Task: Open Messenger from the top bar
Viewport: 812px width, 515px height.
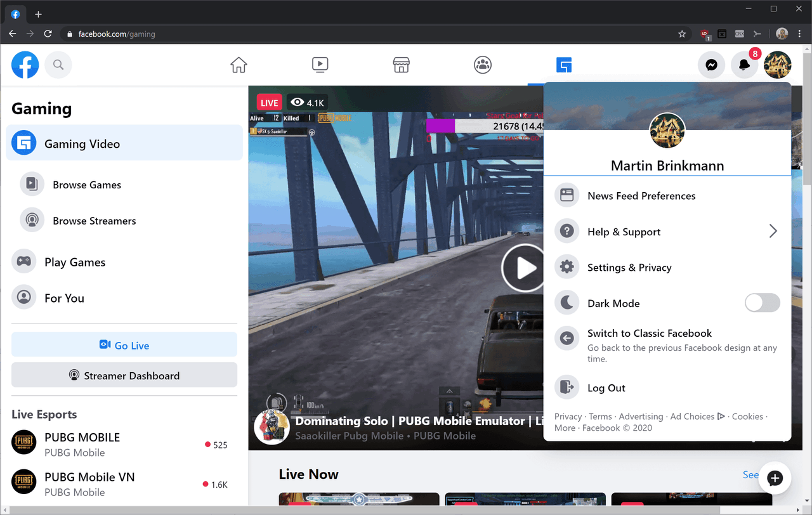Action: (x=712, y=65)
